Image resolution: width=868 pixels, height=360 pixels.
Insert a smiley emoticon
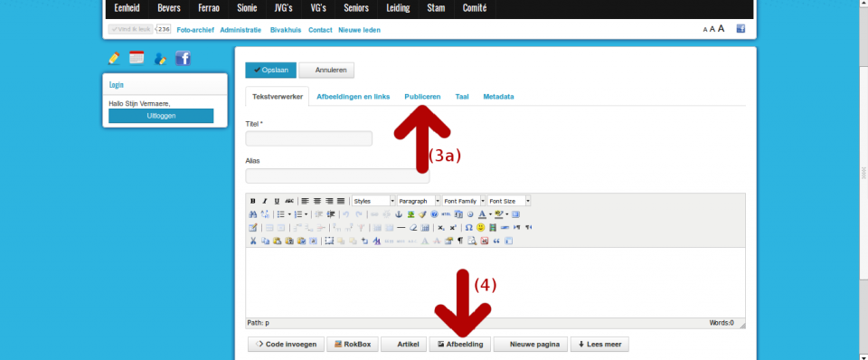(x=480, y=228)
